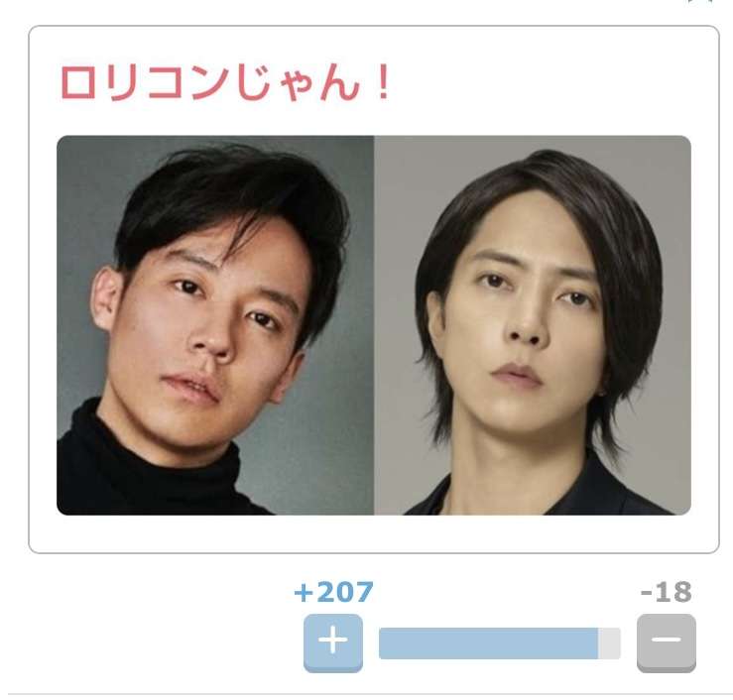The image size is (733, 700).
Task: Click the white space left of the plus button
Action: pyautogui.click(x=155, y=642)
